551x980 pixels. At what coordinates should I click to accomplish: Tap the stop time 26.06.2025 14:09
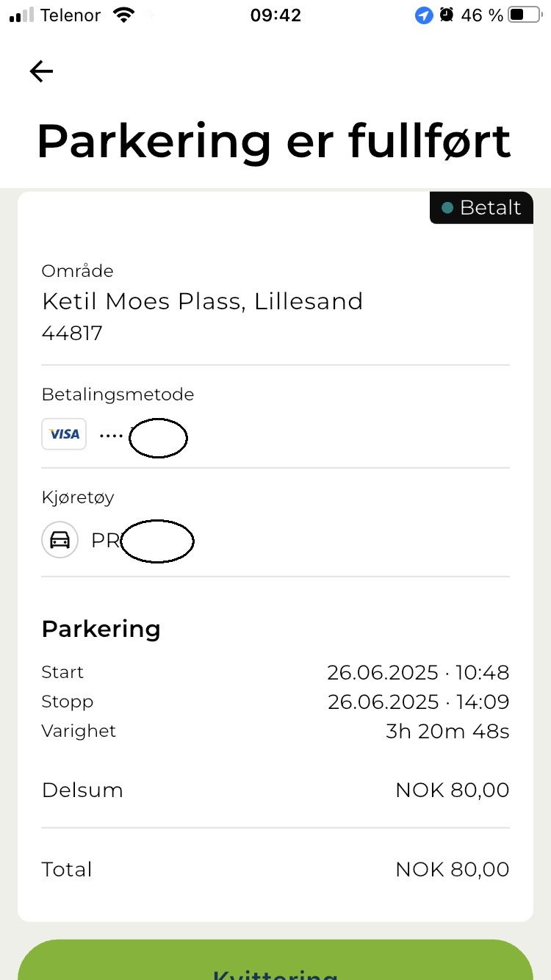click(418, 702)
